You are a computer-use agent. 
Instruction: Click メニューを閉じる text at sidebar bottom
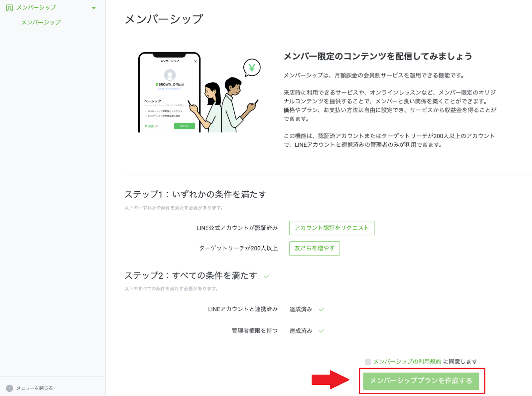[x=35, y=388]
